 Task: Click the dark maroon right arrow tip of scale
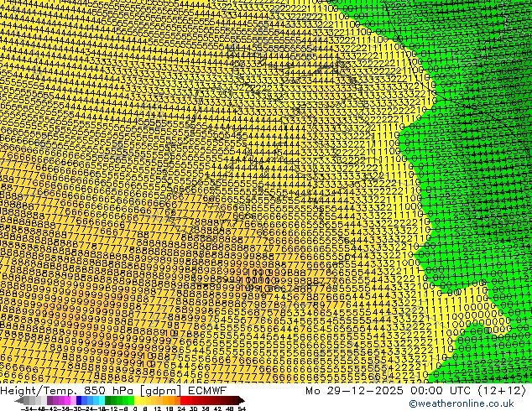tap(241, 401)
